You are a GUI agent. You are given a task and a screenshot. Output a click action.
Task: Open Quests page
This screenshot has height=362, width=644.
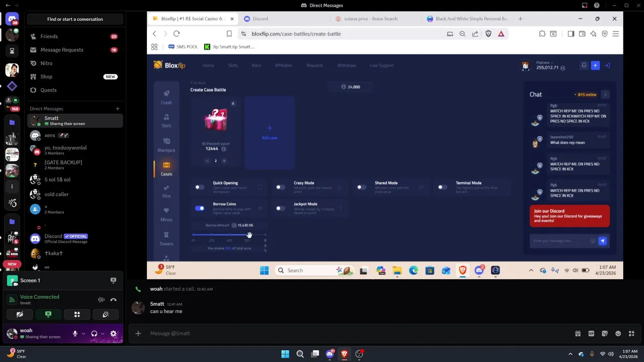[75, 90]
